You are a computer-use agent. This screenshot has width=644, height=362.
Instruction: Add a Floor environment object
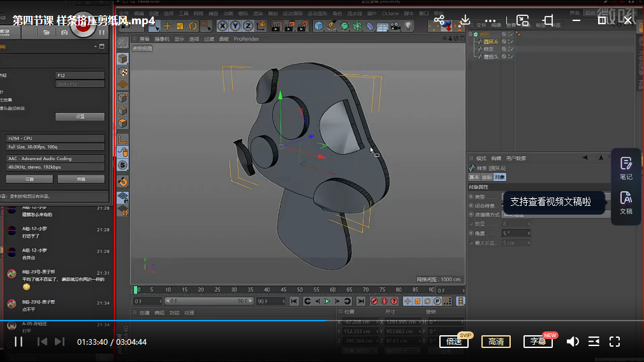click(x=383, y=26)
